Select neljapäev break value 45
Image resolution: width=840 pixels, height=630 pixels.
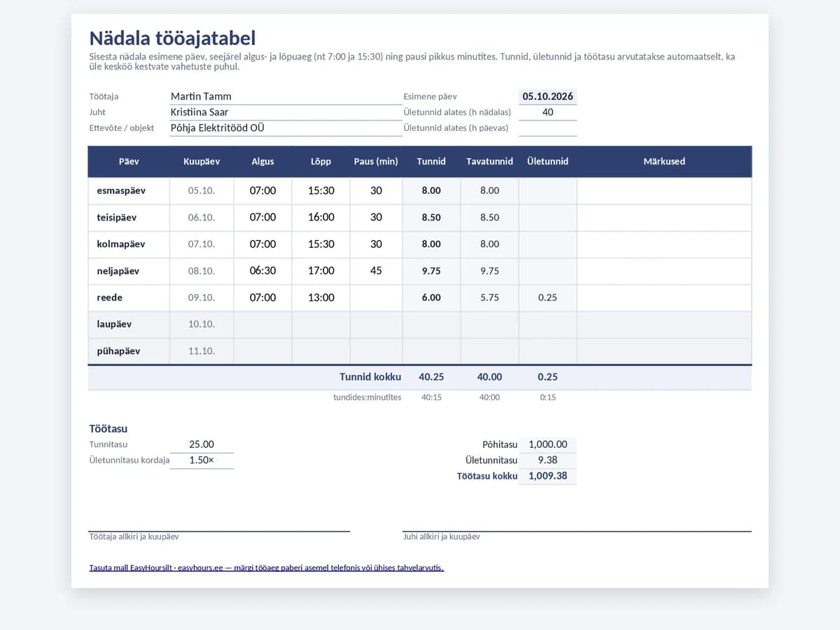coord(377,271)
